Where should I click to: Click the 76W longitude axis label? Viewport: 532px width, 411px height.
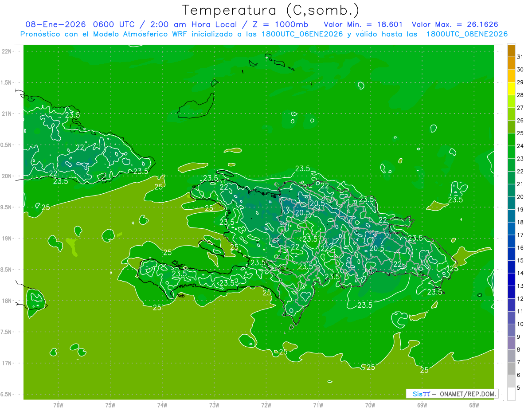[x=58, y=405]
